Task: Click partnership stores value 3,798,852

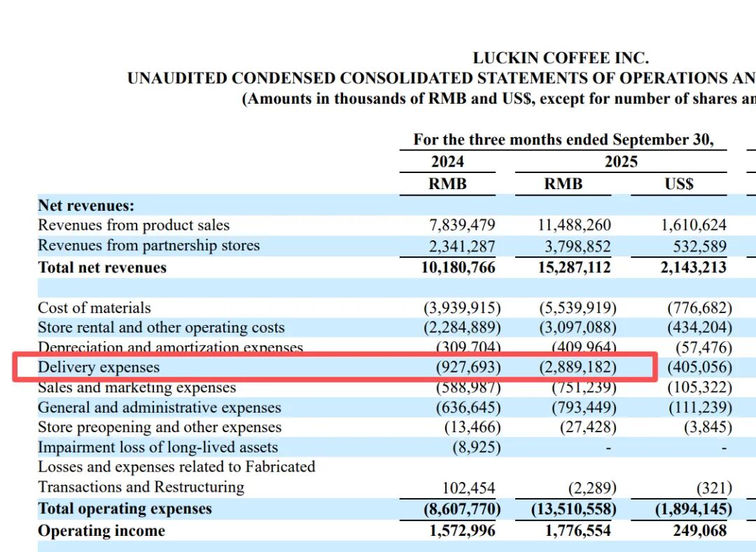Action: (578, 247)
